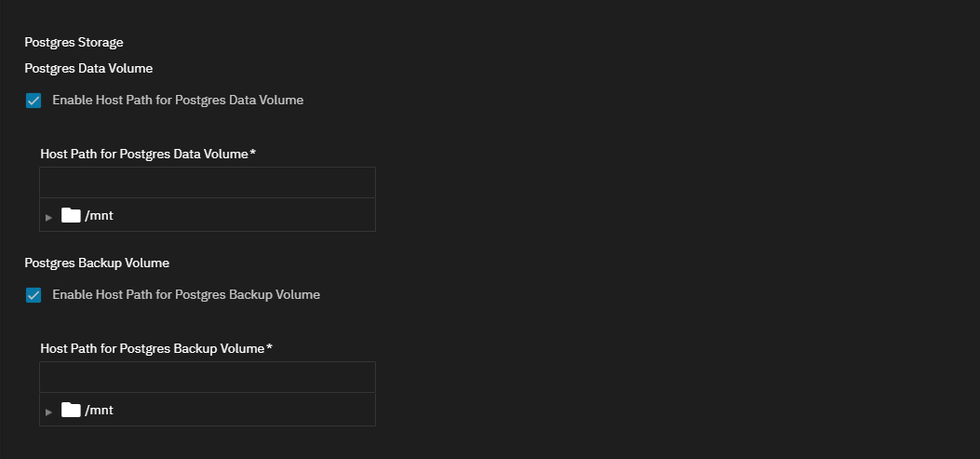This screenshot has height=459, width=980.
Task: Click the Postgres Storage section heading
Action: [74, 43]
